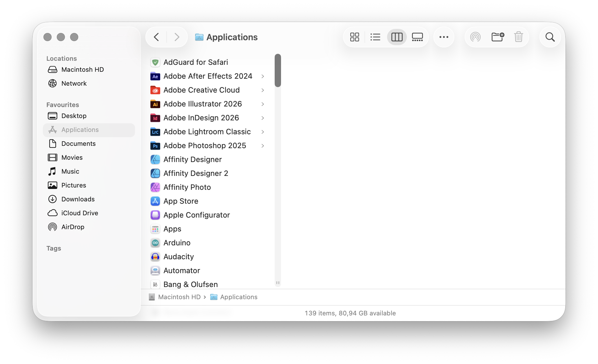Go back with the left chevron
The height and width of the screenshot is (364, 598).
click(x=156, y=37)
